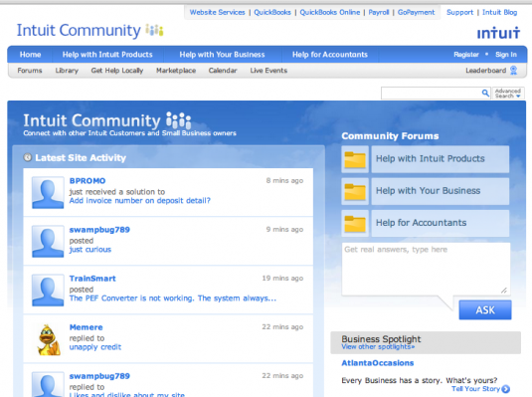Click the 'Get real answers, type here' textbox

pos(426,269)
